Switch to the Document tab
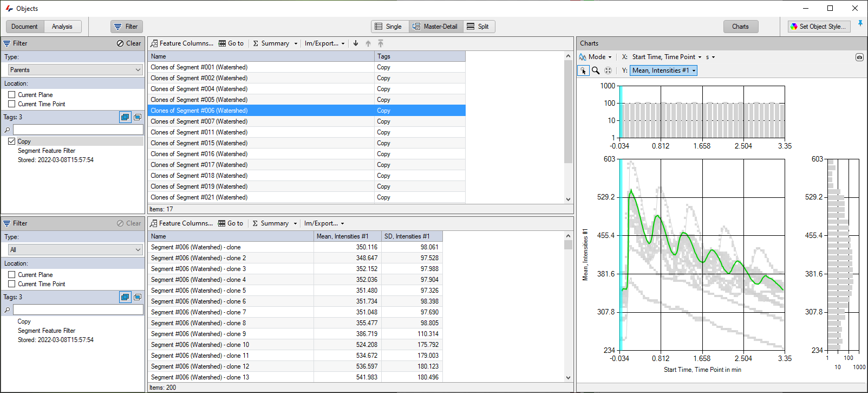 click(x=24, y=27)
